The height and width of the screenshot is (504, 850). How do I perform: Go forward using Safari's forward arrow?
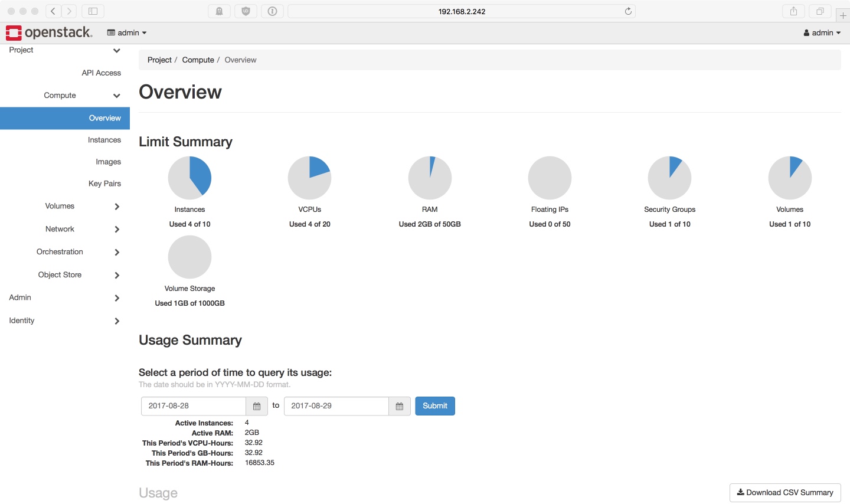point(69,11)
